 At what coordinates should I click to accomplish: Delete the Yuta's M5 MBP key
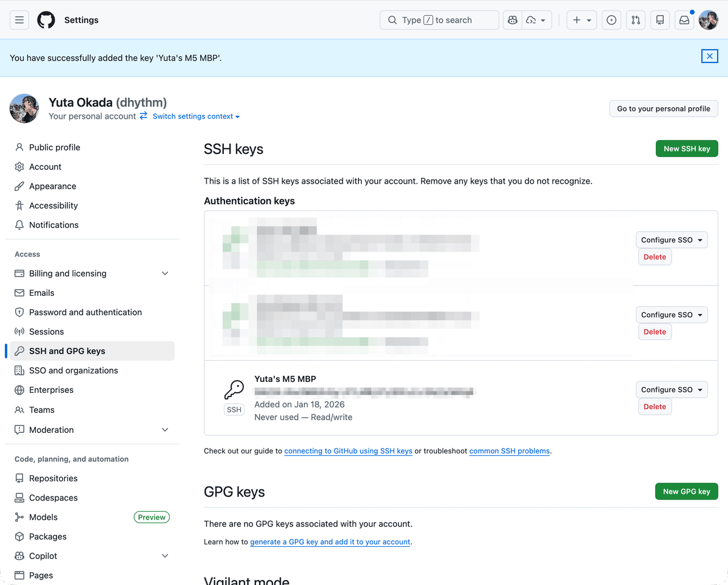pyautogui.click(x=655, y=407)
